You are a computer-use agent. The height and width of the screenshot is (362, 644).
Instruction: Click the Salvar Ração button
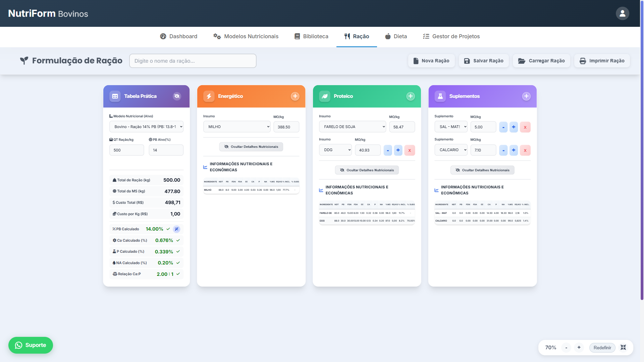pos(484,61)
